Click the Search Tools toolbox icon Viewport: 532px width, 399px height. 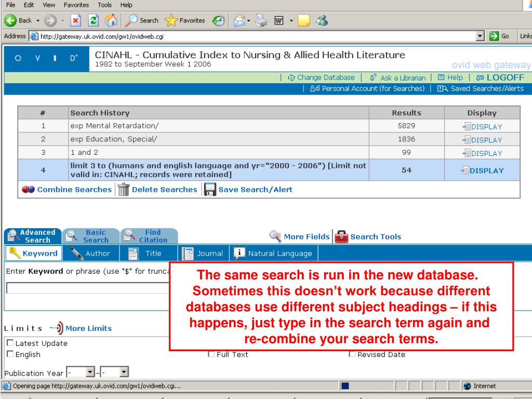pyautogui.click(x=341, y=236)
